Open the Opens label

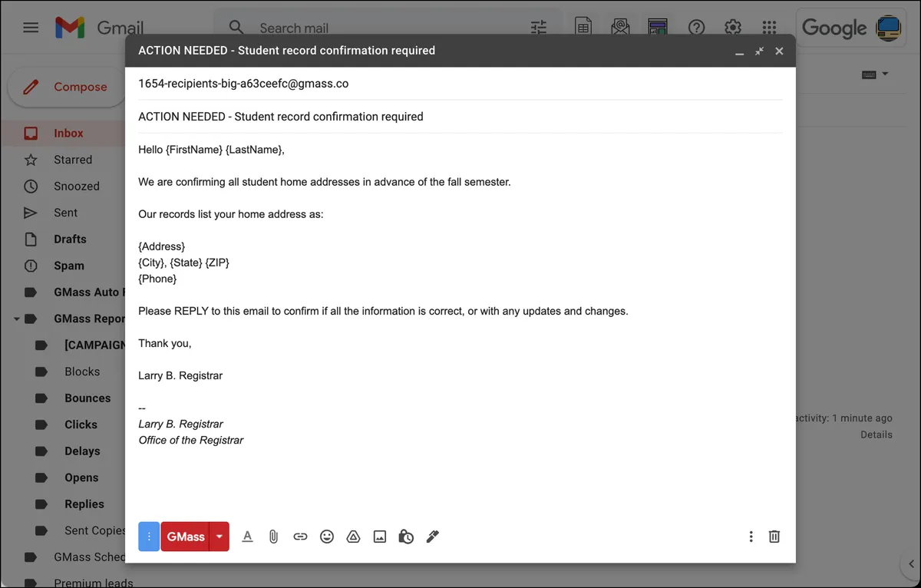coord(81,477)
